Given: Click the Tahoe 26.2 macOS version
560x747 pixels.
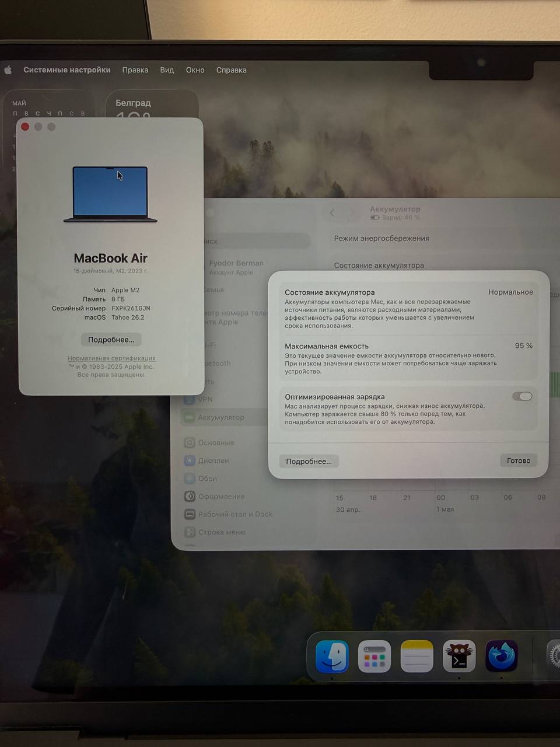Looking at the screenshot, I should coord(128,317).
